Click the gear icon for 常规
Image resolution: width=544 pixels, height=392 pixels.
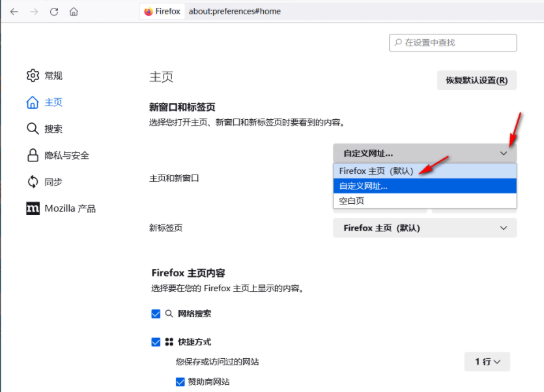click(33, 76)
